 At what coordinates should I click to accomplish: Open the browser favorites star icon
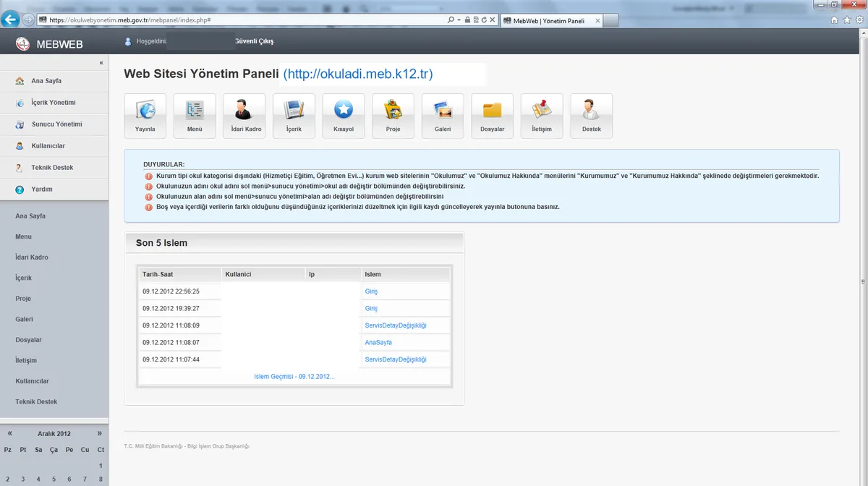847,20
